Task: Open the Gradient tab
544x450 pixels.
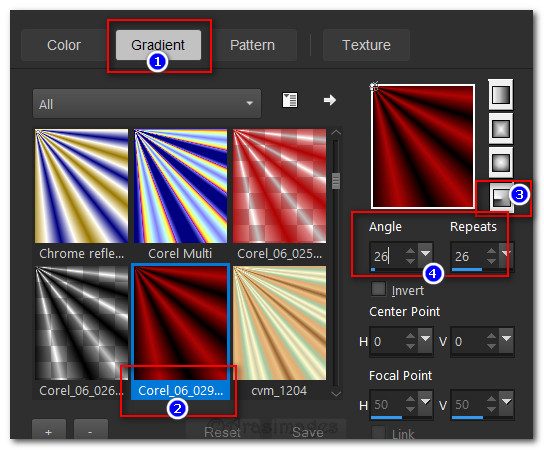Action: pyautogui.click(x=158, y=45)
